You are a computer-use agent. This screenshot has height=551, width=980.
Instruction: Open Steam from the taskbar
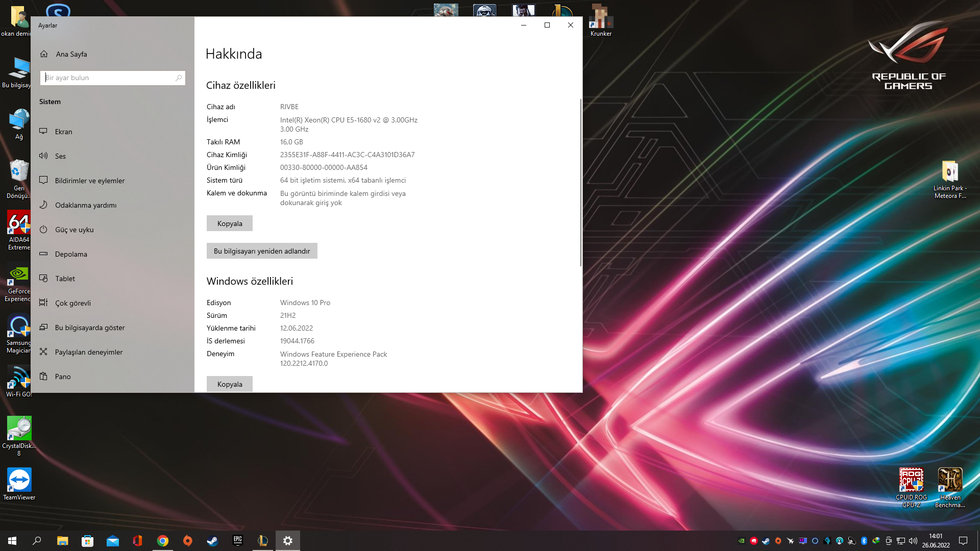point(212,541)
